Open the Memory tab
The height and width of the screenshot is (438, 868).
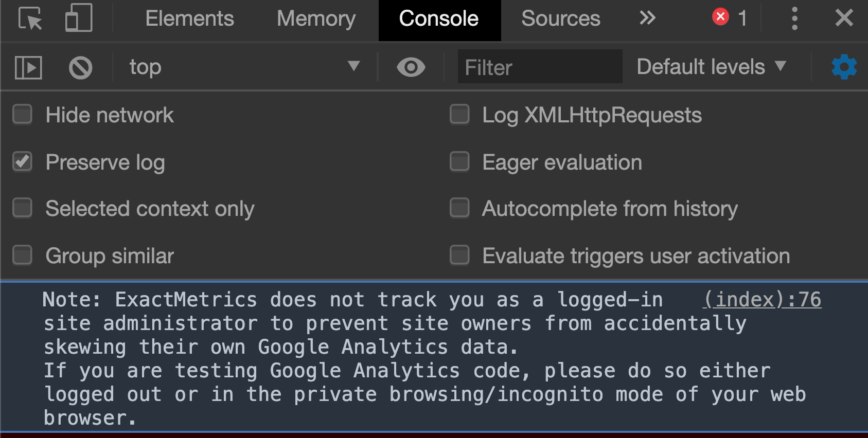316,19
